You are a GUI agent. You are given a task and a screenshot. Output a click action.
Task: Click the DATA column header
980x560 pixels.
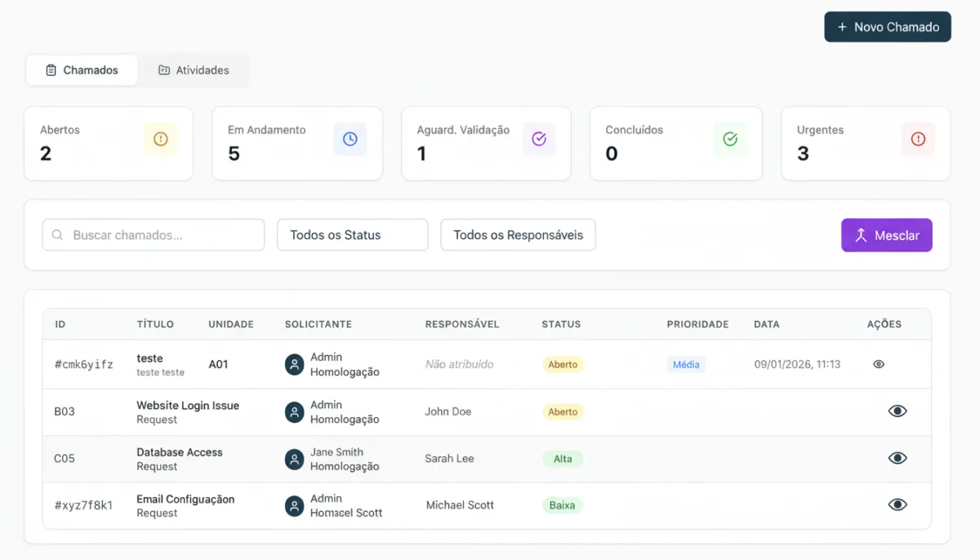click(x=767, y=324)
